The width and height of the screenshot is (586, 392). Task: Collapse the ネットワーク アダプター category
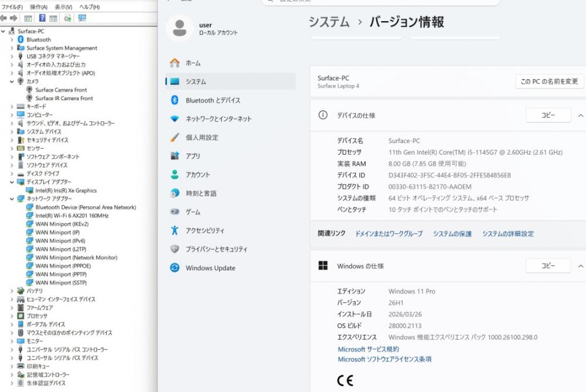(x=12, y=199)
